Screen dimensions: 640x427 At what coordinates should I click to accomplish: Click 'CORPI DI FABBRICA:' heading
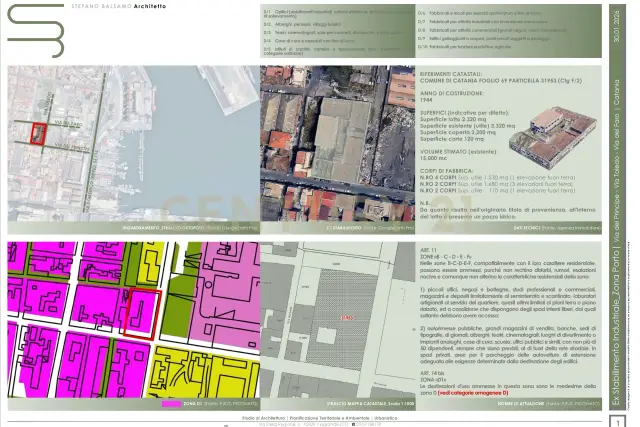point(447,171)
